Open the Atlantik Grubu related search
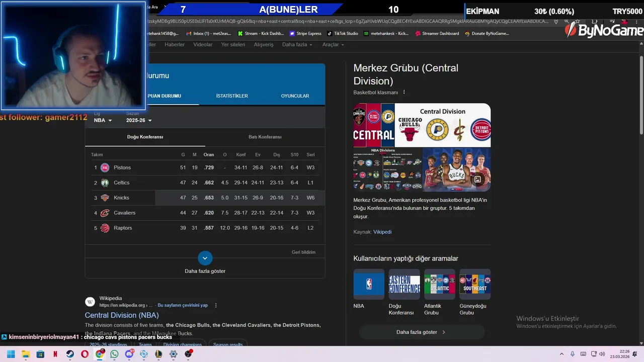This screenshot has width=644, height=362. coord(440,293)
